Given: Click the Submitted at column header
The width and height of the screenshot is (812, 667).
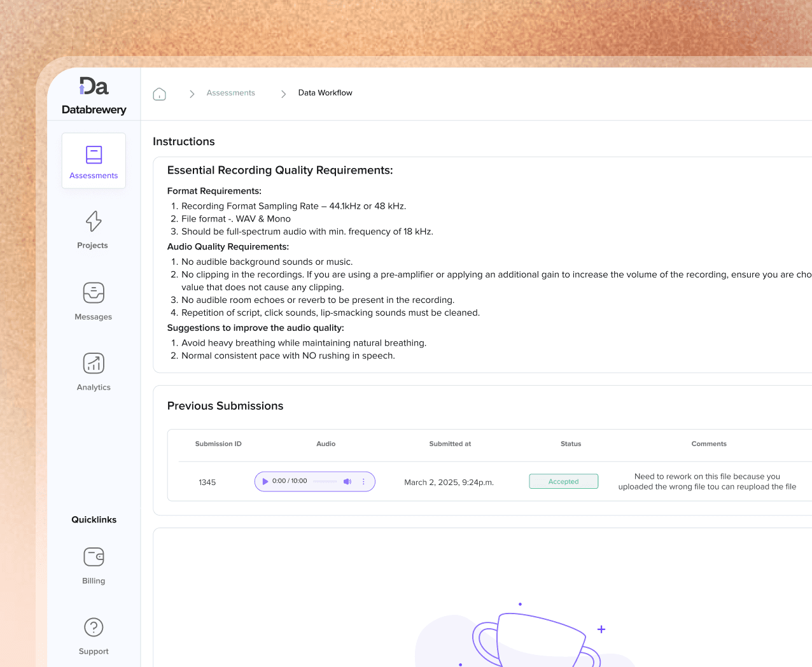Looking at the screenshot, I should pos(450,444).
